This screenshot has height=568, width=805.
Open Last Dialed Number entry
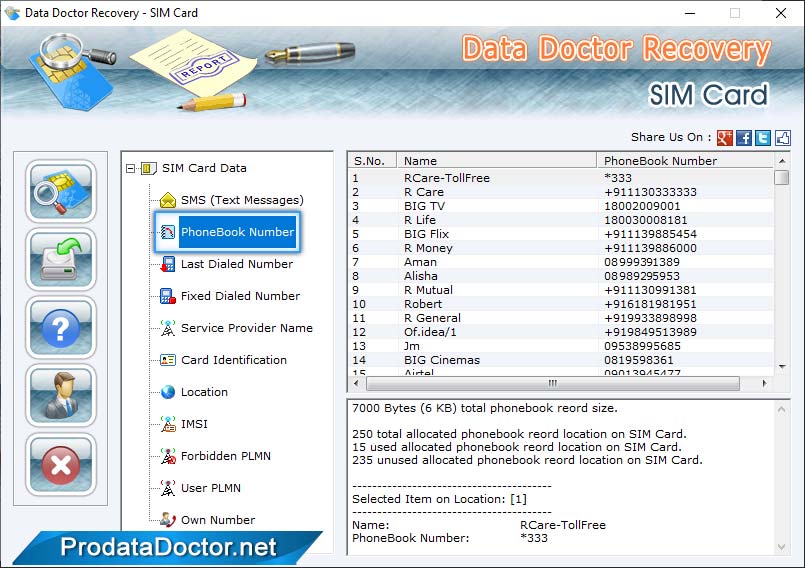tap(237, 264)
